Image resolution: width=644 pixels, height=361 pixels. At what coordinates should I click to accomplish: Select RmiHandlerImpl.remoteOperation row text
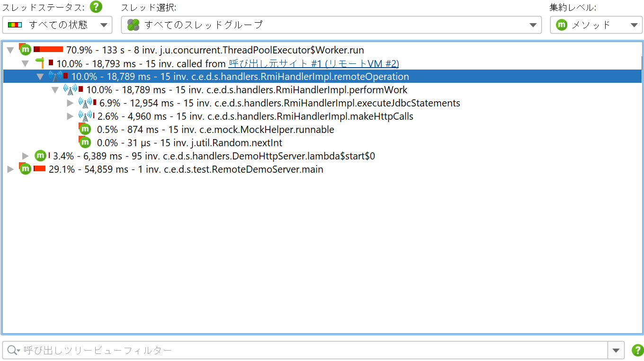tap(240, 77)
